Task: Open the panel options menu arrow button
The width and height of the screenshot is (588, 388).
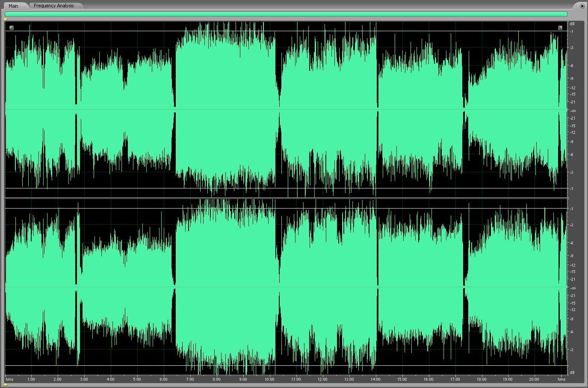Action: 582,6
